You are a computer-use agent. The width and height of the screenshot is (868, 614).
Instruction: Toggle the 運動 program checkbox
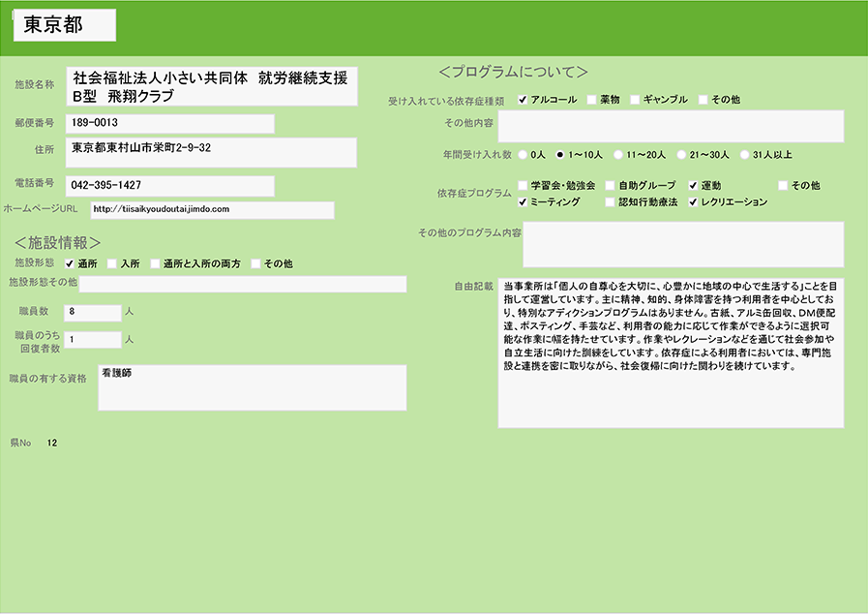(x=694, y=185)
